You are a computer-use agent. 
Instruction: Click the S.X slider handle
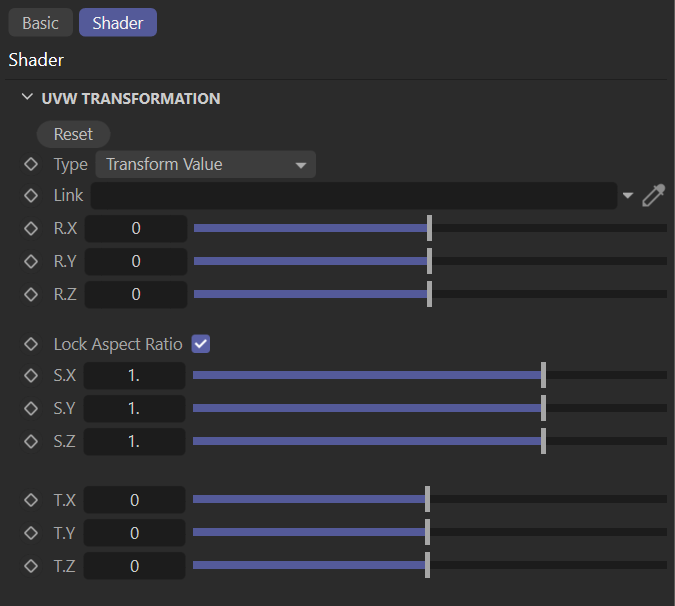coord(543,376)
